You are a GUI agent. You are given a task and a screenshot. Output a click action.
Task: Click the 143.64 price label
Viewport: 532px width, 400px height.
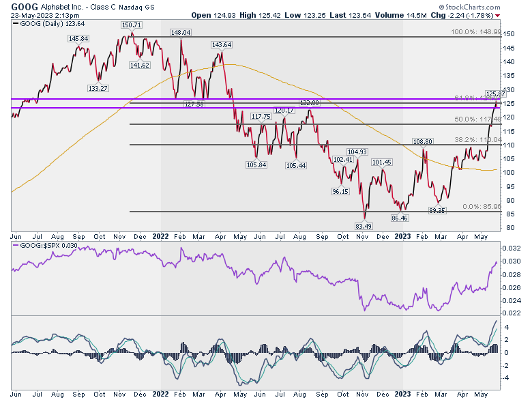point(221,44)
